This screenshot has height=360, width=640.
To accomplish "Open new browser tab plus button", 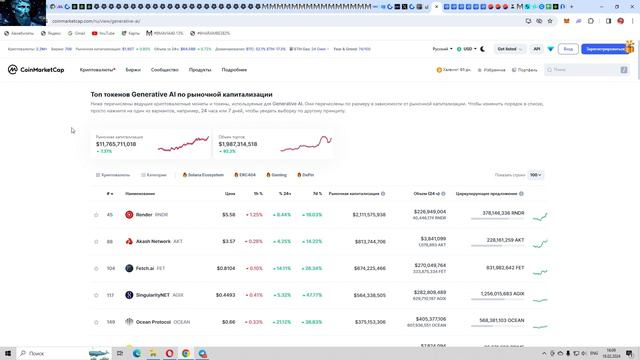I will pyautogui.click(x=571, y=7).
